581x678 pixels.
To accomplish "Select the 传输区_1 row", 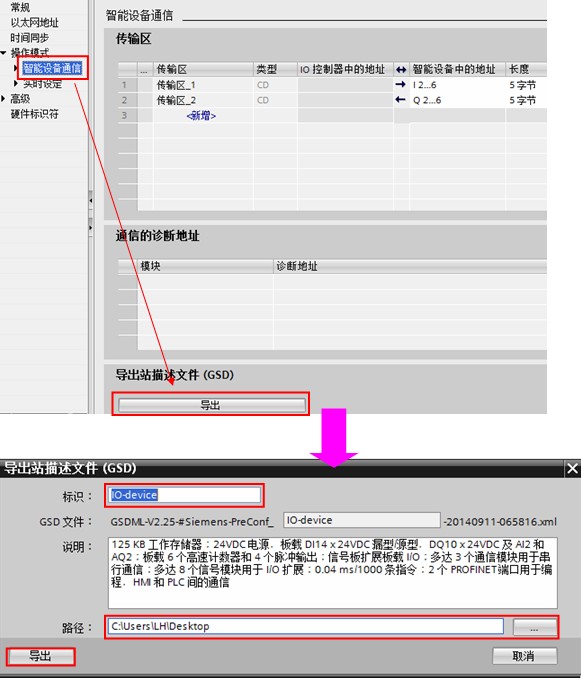I will (332, 85).
